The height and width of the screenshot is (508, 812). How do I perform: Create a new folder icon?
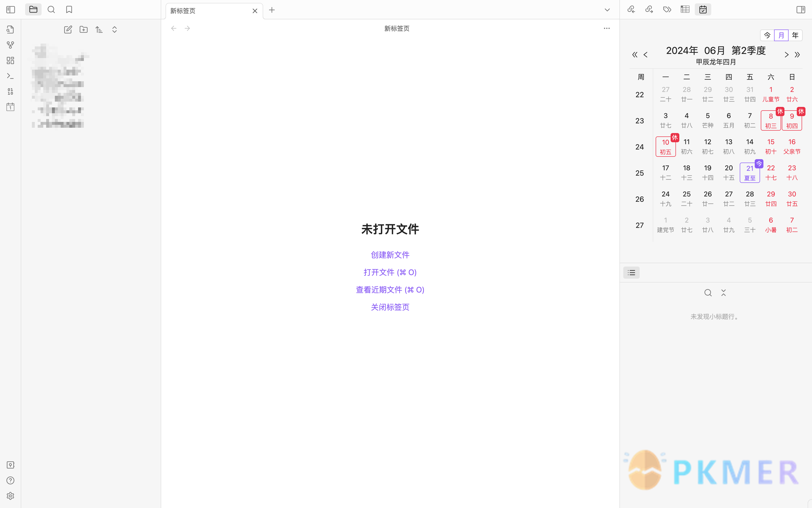click(84, 30)
